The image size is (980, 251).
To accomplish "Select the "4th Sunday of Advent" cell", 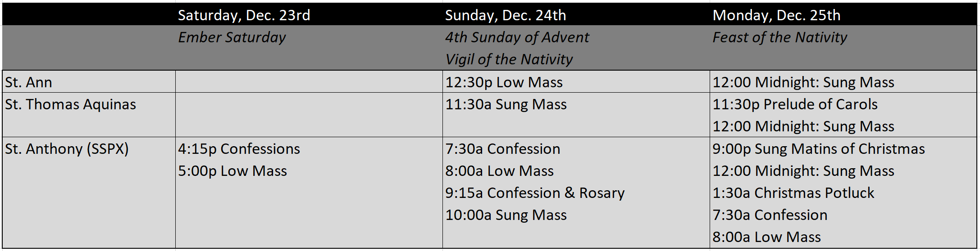I will point(517,37).
